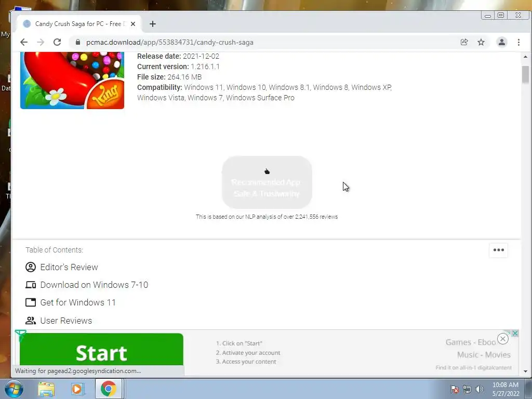The image size is (532, 399).
Task: Click the NLP analysis reviews text
Action: point(267,217)
